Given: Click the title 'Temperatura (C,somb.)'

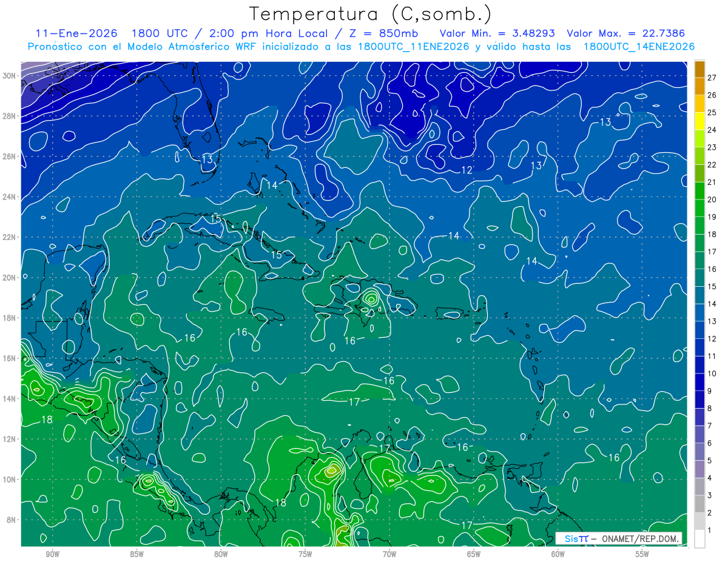Looking at the screenshot, I should point(370,14).
